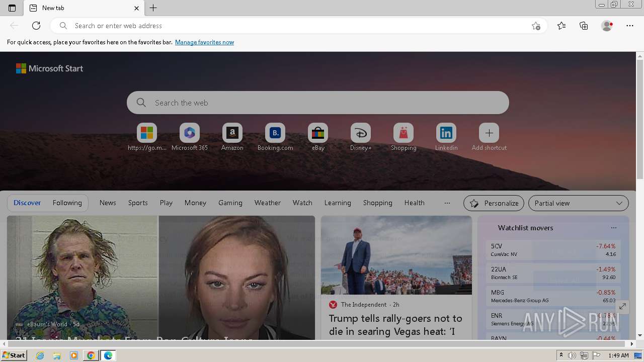Open a new tab with plus button
Image resolution: width=644 pixels, height=362 pixels.
click(x=153, y=8)
